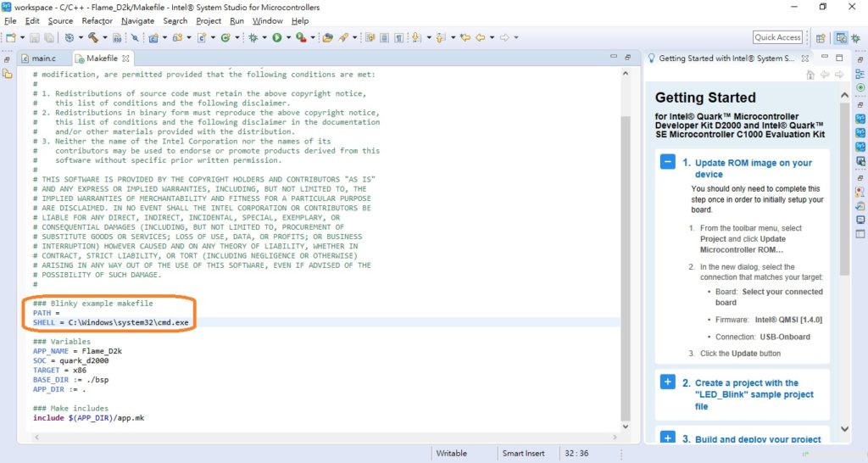Open the Navigate menu
The width and height of the screenshot is (868, 463).
138,20
